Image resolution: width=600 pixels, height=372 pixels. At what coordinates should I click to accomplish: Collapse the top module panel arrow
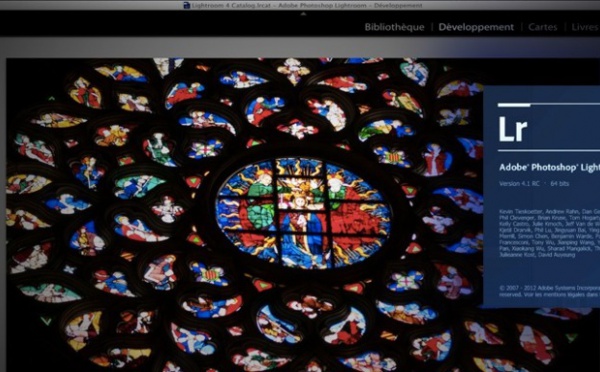tap(303, 14)
